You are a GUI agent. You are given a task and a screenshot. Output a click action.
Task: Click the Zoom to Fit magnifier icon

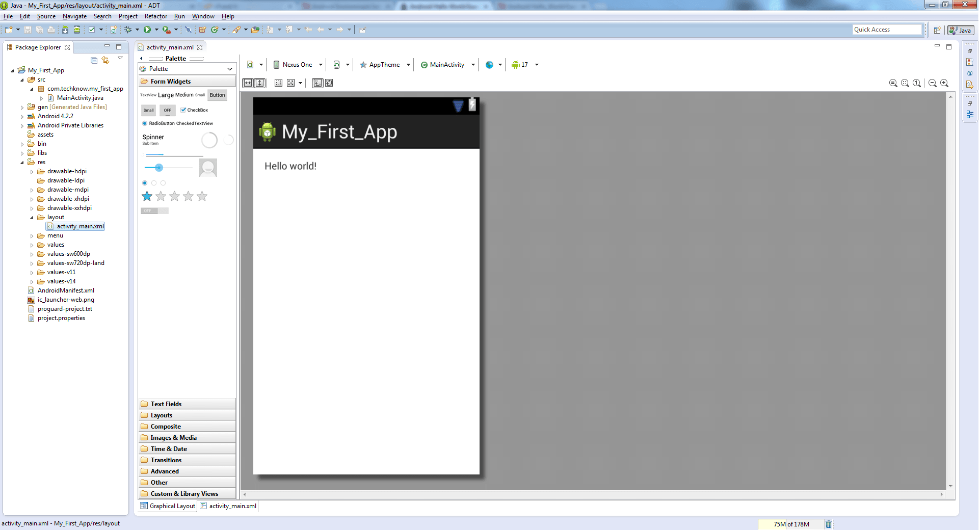[905, 83]
